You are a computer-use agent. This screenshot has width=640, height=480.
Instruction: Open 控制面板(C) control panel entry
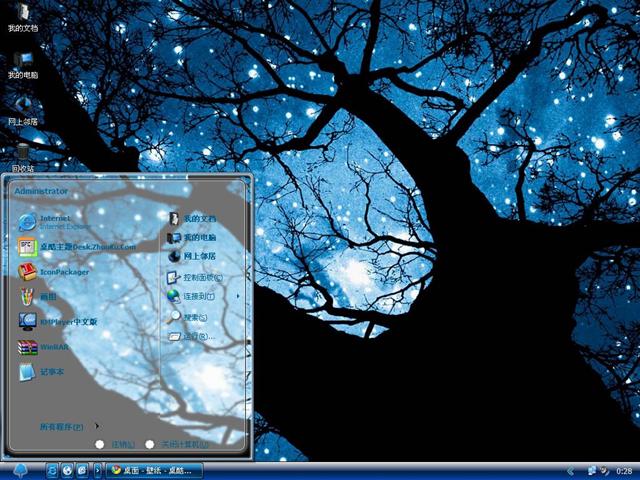[x=195, y=278]
